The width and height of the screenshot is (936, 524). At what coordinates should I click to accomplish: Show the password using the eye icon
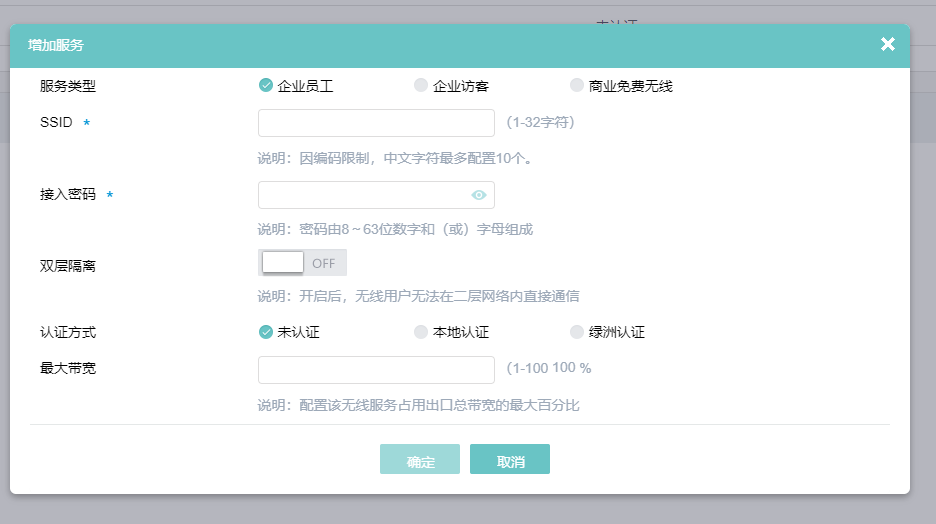479,195
